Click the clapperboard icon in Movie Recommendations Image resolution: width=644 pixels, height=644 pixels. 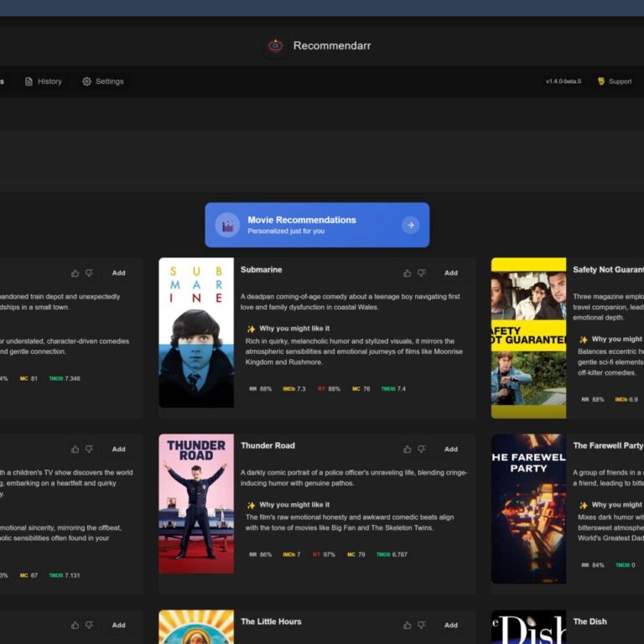pos(227,225)
